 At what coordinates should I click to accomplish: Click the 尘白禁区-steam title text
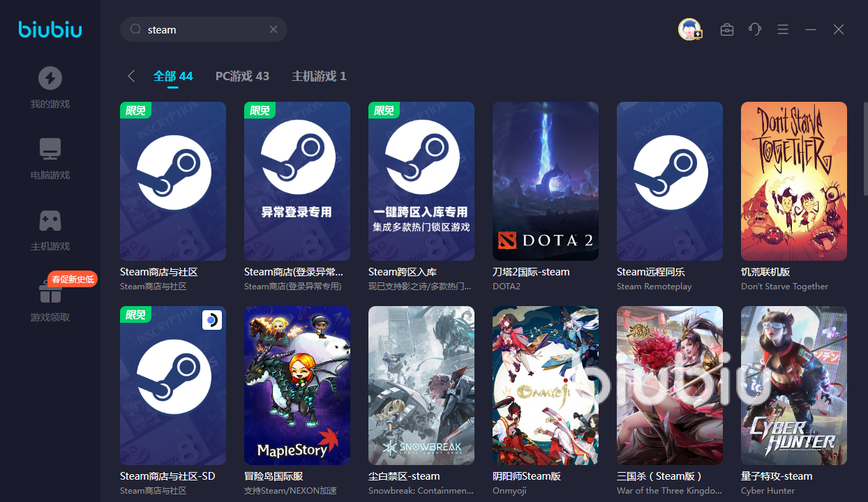point(404,476)
